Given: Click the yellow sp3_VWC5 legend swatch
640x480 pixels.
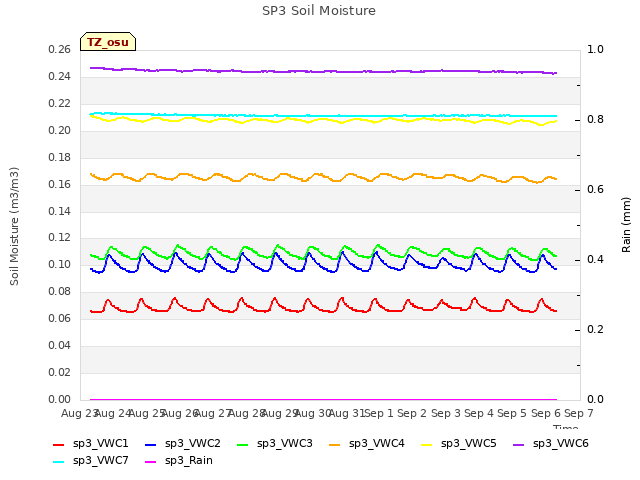Looking at the screenshot, I should pos(427,444).
